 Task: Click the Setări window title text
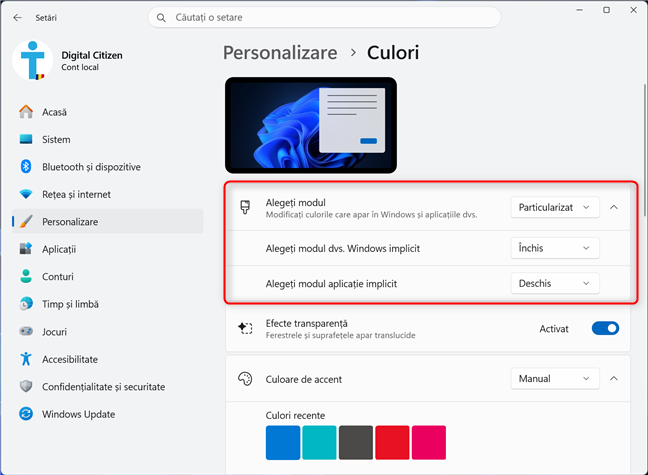click(x=46, y=18)
